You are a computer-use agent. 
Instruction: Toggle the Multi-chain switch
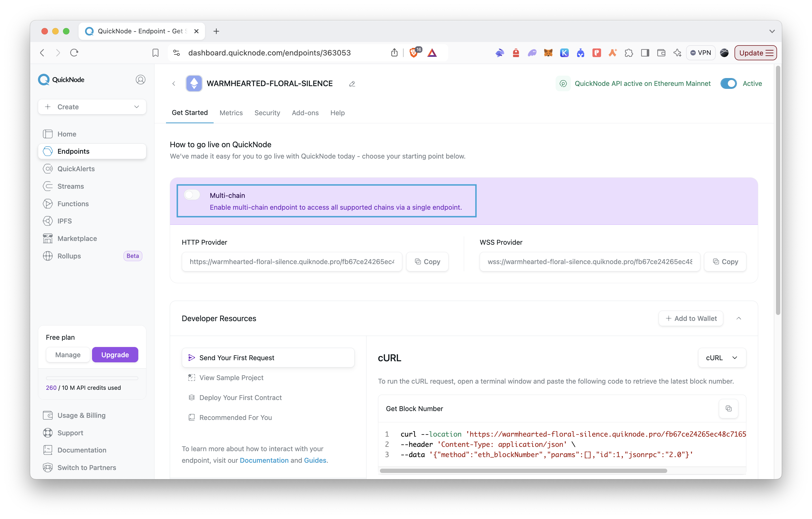click(x=192, y=195)
